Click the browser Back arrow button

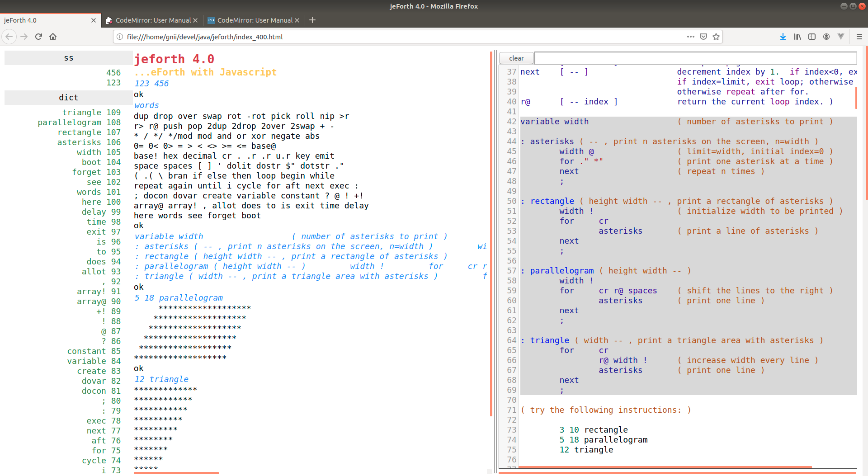(9, 37)
